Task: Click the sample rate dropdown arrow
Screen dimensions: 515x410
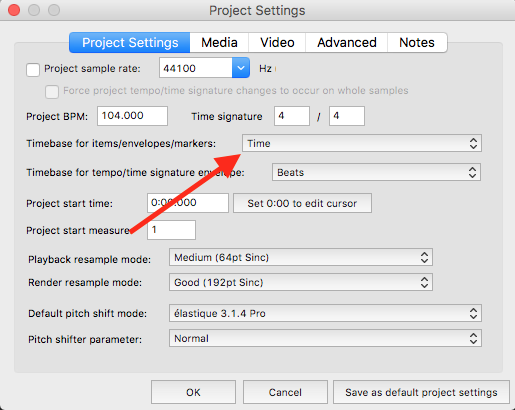Action: [x=241, y=68]
